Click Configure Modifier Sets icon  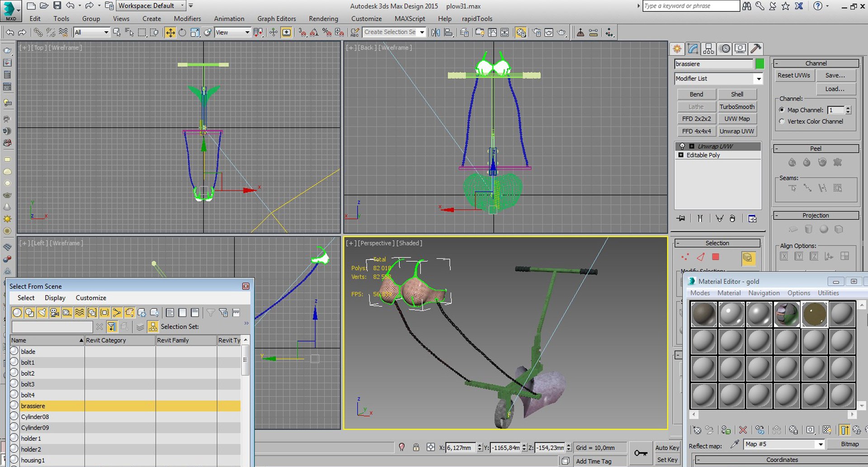click(x=752, y=219)
